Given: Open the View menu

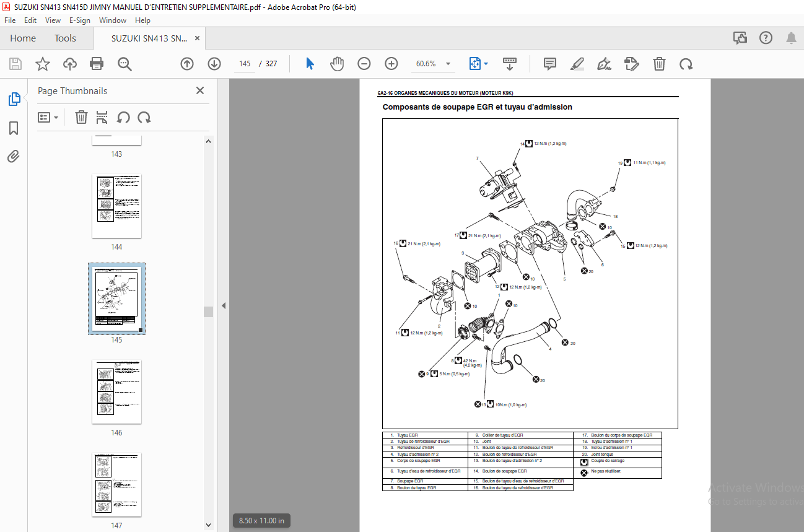Looking at the screenshot, I should (x=53, y=20).
